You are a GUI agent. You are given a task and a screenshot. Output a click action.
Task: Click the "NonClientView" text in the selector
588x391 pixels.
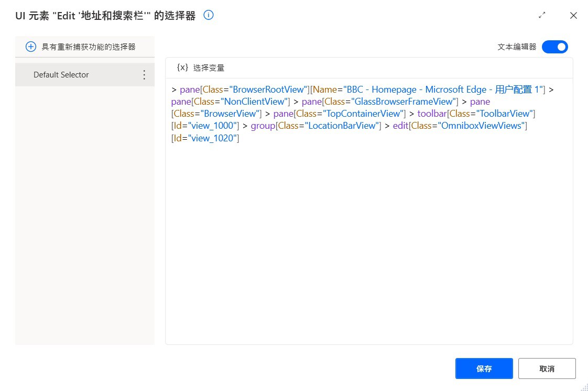tap(254, 102)
